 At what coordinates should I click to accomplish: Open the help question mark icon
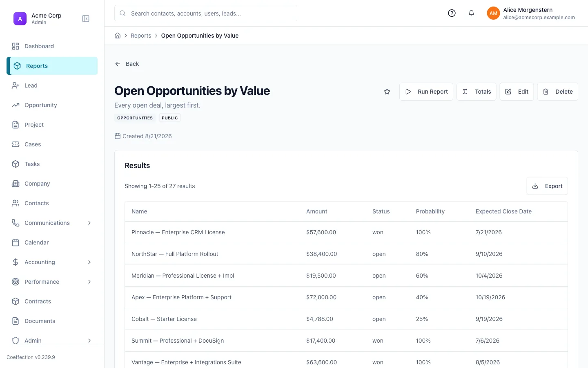pyautogui.click(x=452, y=13)
